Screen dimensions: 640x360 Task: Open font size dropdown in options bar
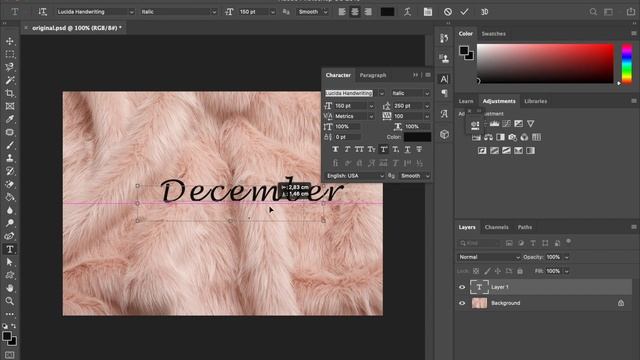click(273, 12)
